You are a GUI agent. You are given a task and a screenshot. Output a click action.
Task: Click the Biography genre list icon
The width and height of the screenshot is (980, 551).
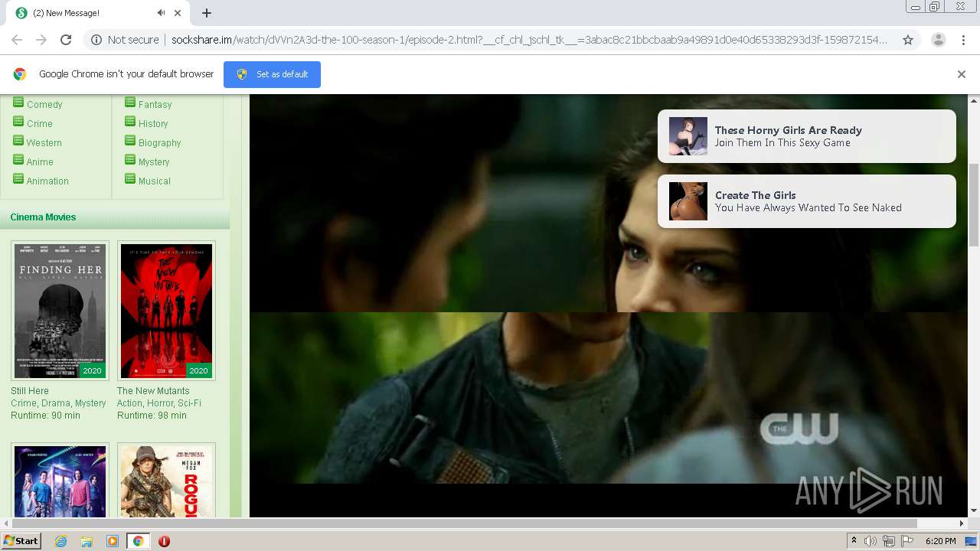[x=130, y=141]
